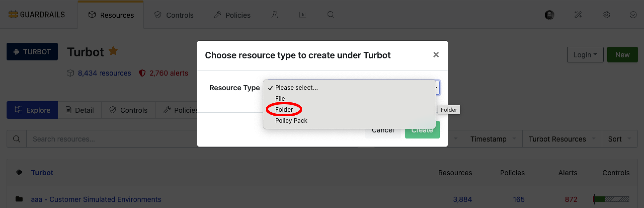Click the search magnifier in top navbar
644x208 pixels.
pyautogui.click(x=331, y=15)
